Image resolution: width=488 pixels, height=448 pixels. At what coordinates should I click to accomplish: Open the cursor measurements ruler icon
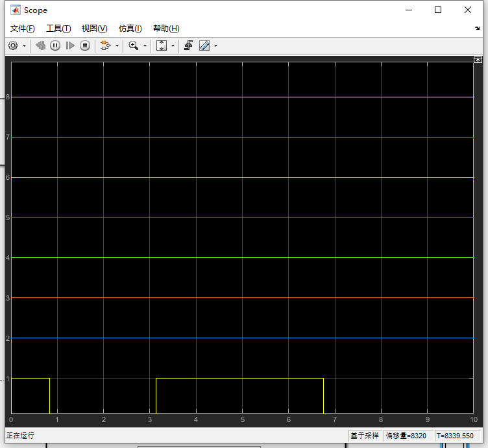(204, 45)
